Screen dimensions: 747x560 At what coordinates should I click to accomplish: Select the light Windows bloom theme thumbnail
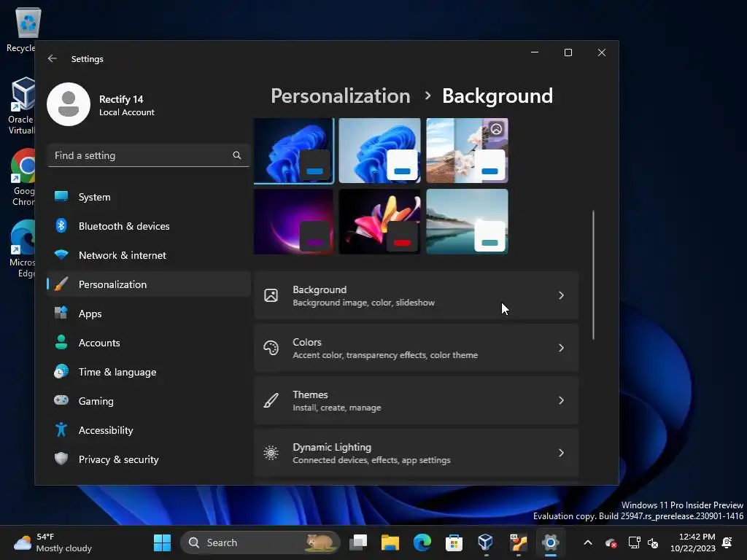(379, 150)
